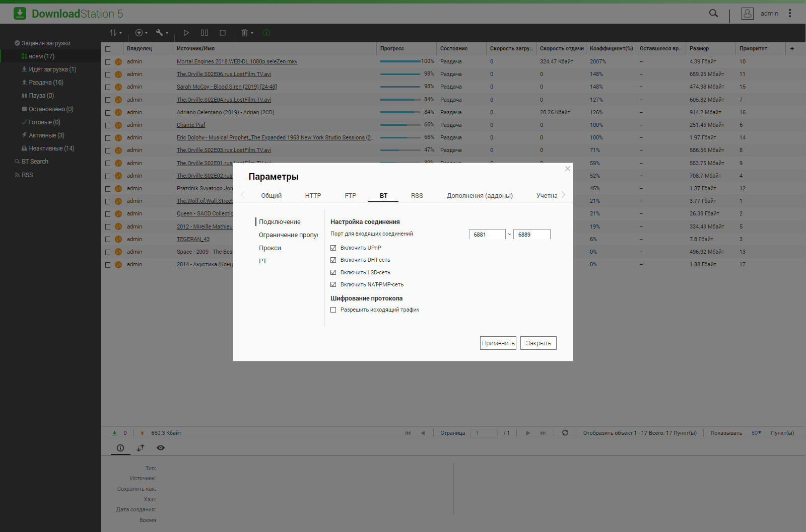
Task: Open the items-per-page 50 dropdown
Action: (756, 433)
